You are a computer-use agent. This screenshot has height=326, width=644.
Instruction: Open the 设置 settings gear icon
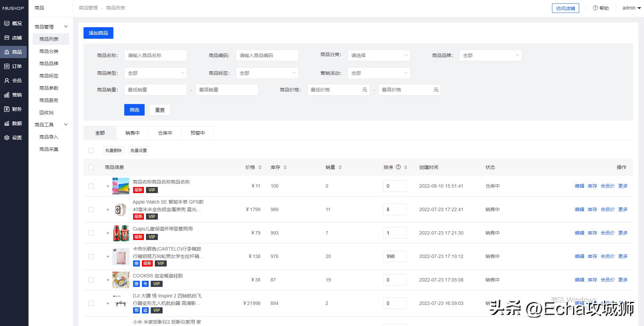(7, 138)
